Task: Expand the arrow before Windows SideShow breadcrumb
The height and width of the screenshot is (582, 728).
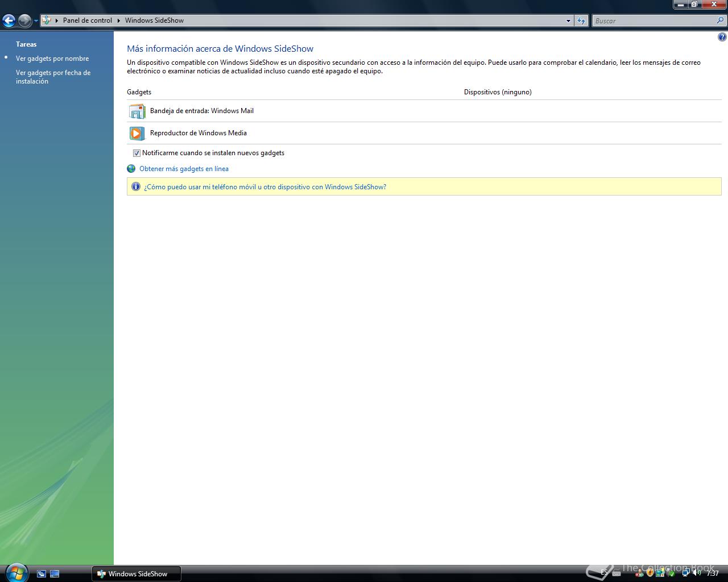Action: tap(119, 20)
